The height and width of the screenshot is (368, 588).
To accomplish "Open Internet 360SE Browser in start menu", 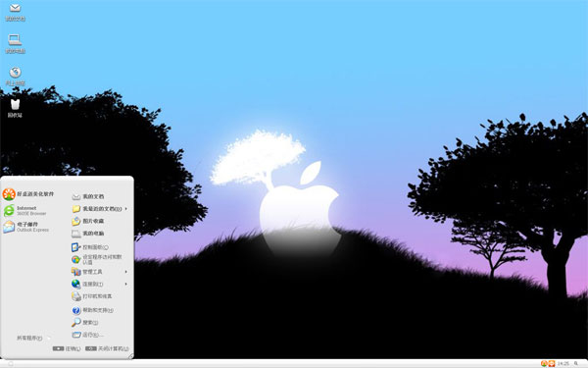I will [24, 211].
